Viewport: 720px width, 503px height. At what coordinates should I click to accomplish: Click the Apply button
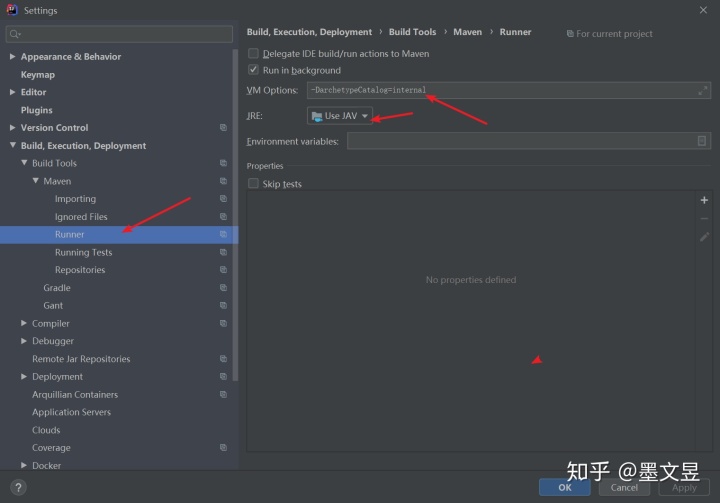click(684, 487)
